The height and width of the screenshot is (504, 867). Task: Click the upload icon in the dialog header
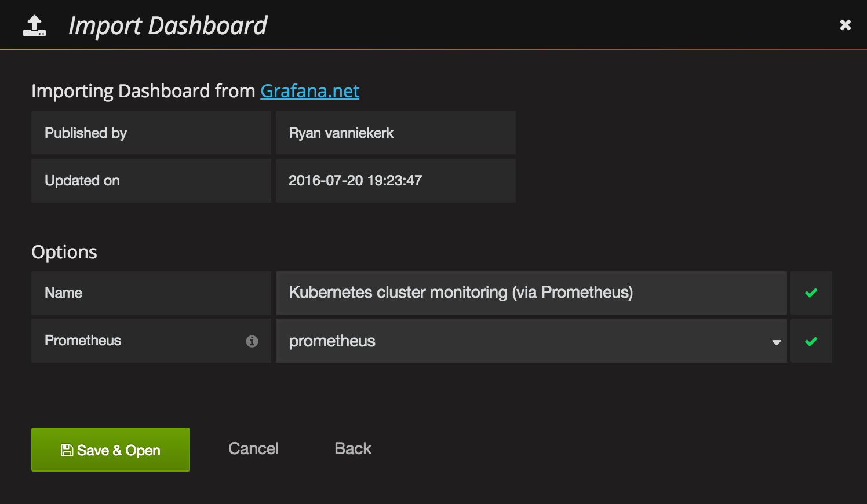coord(34,25)
